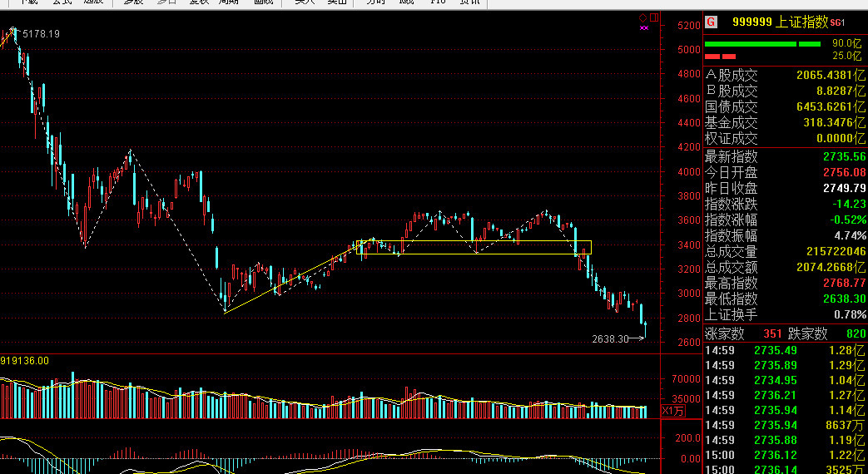Click the 最低指数 value 2638.30
Viewport: 868px width, 474px height.
point(844,299)
